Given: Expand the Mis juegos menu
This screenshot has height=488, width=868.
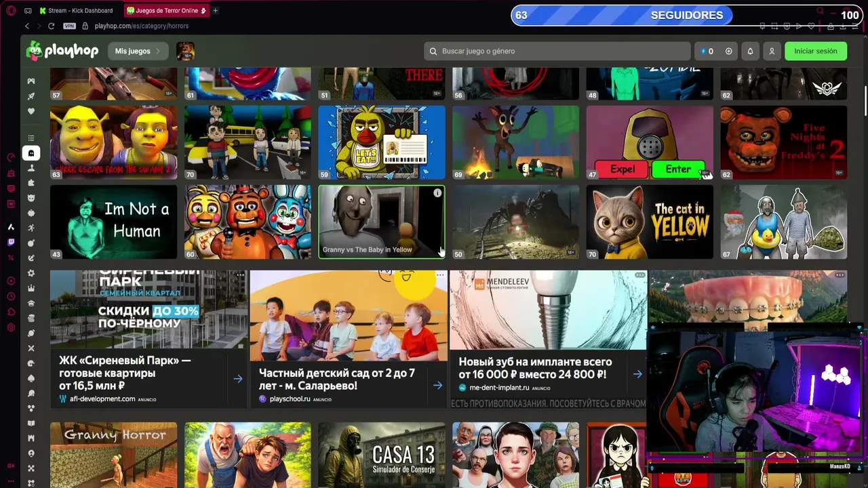Looking at the screenshot, I should [x=138, y=51].
